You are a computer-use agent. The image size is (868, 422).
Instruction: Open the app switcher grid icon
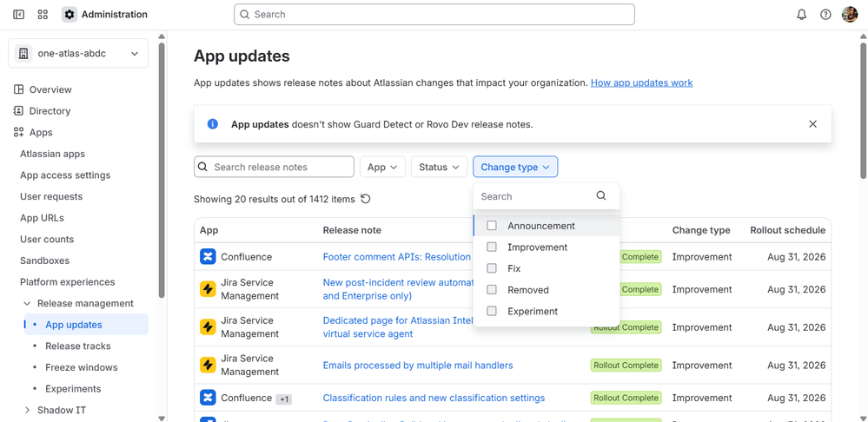[x=43, y=15]
